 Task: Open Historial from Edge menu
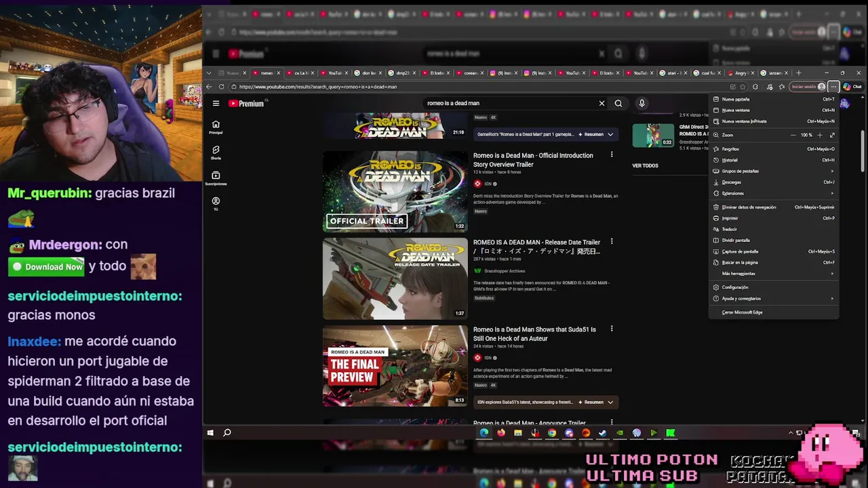[774, 160]
